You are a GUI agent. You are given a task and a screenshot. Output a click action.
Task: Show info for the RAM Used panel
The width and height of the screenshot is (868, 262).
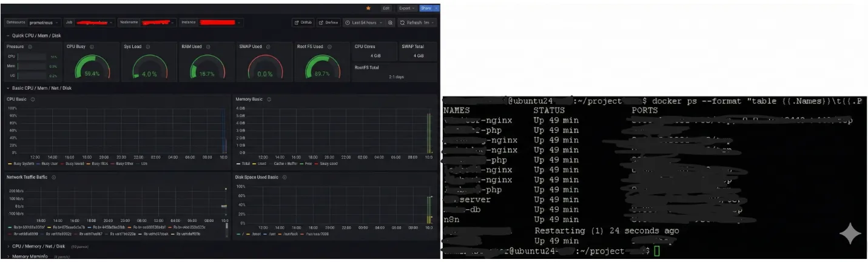coord(207,46)
